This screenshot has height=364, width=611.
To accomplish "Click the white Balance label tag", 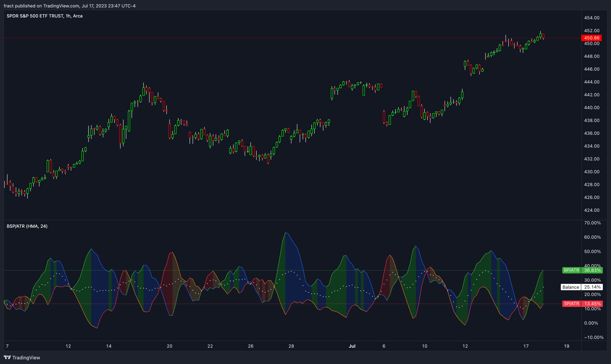I will (571, 287).
